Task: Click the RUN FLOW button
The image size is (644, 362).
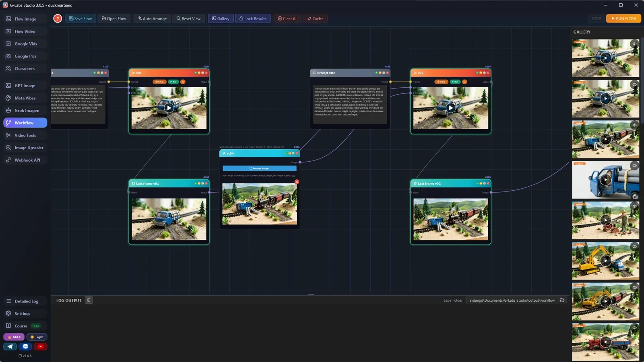Action: (x=623, y=19)
